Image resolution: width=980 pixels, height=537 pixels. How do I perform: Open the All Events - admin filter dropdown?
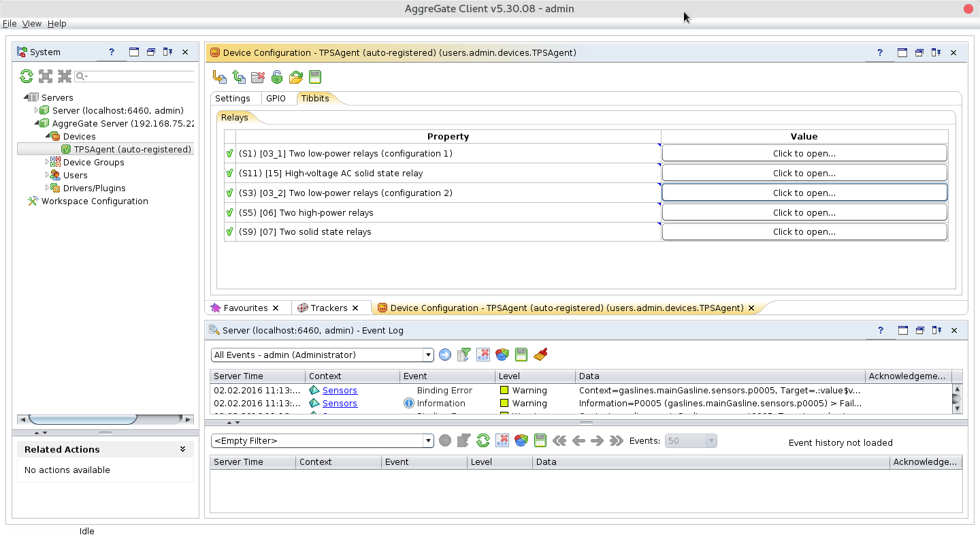(429, 355)
